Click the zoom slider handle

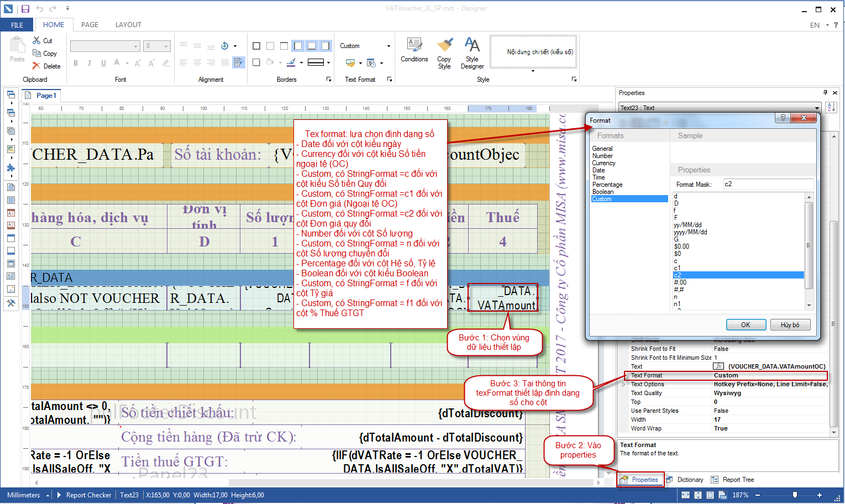[x=795, y=495]
